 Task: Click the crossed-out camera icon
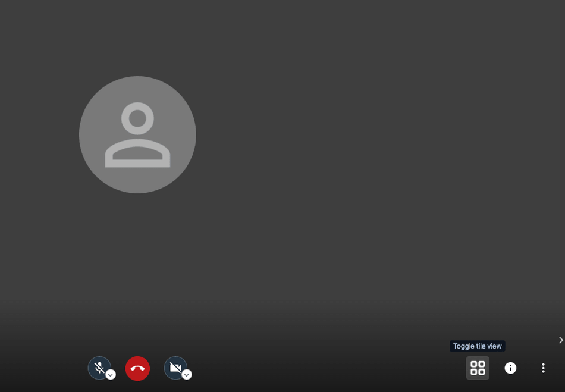click(x=175, y=368)
